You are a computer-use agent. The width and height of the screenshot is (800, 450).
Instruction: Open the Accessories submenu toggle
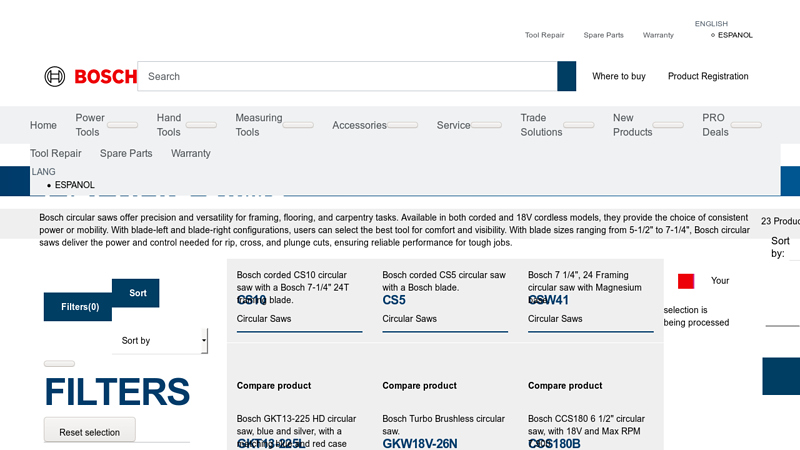[402, 126]
